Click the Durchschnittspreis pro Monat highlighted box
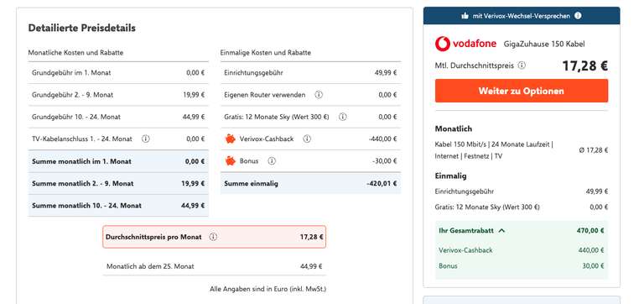This screenshot has height=304, width=644. pos(215,237)
